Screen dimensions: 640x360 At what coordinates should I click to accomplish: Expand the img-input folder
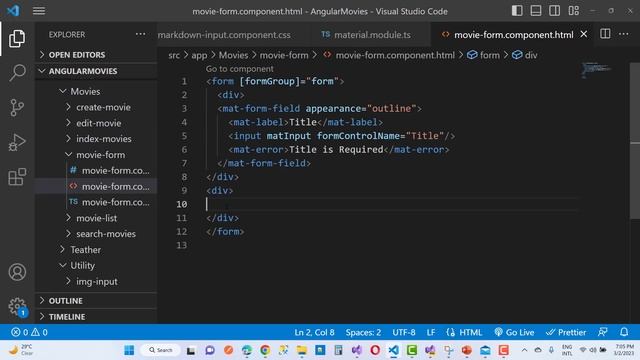96,282
